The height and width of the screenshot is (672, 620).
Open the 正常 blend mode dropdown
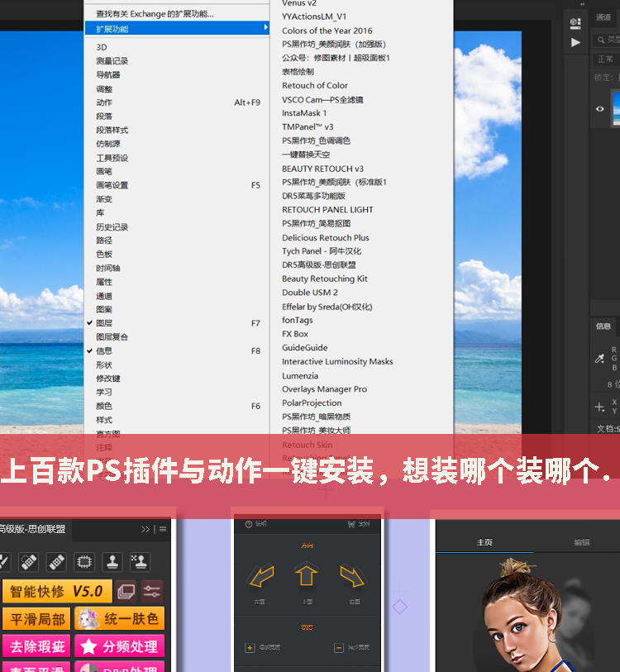[606, 59]
